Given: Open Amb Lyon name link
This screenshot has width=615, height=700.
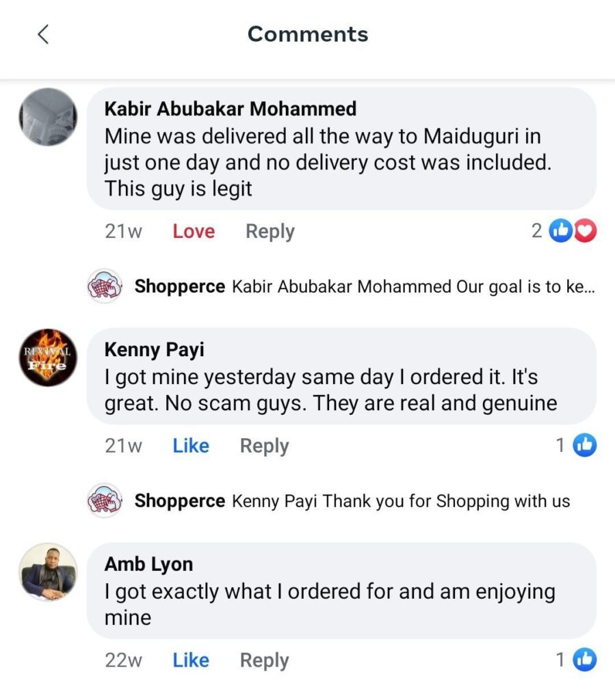Looking at the screenshot, I should coord(148,565).
